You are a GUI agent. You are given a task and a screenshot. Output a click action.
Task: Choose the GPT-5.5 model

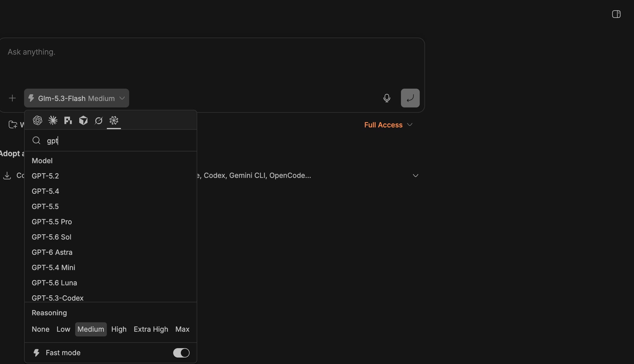click(111, 206)
